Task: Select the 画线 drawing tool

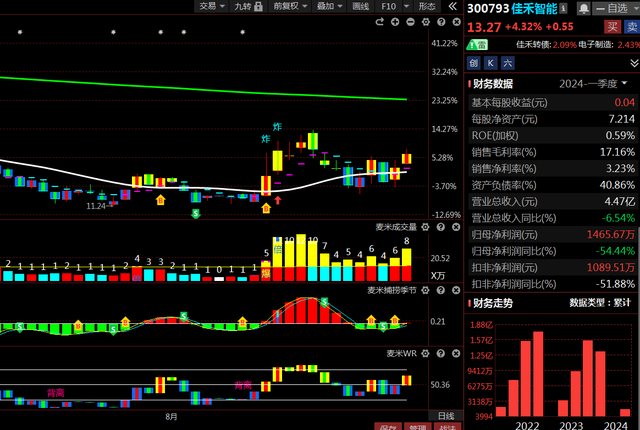Action: point(361,6)
